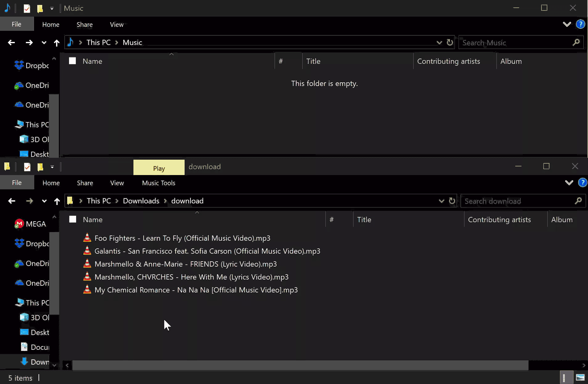The height and width of the screenshot is (384, 588).
Task: Go forward in the Music window
Action: [x=29, y=43]
